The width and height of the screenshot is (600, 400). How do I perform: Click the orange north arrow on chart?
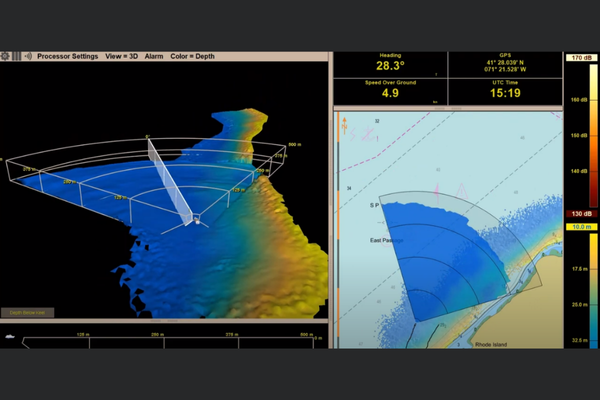tap(343, 125)
